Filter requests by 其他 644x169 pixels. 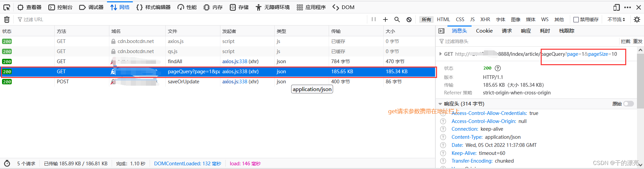pyautogui.click(x=559, y=19)
